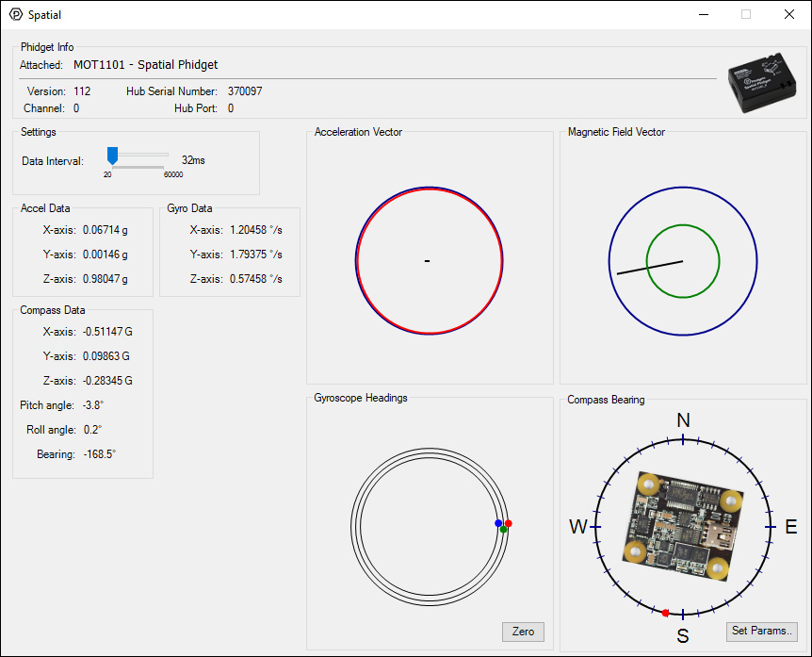Viewport: 812px width, 657px height.
Task: Click the Channel value 0
Action: (x=76, y=108)
